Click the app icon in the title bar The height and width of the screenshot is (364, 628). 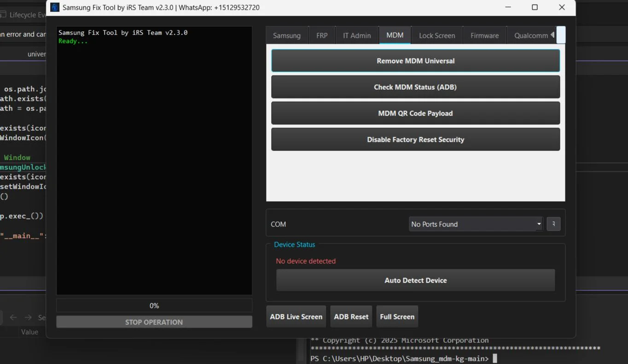tap(55, 7)
